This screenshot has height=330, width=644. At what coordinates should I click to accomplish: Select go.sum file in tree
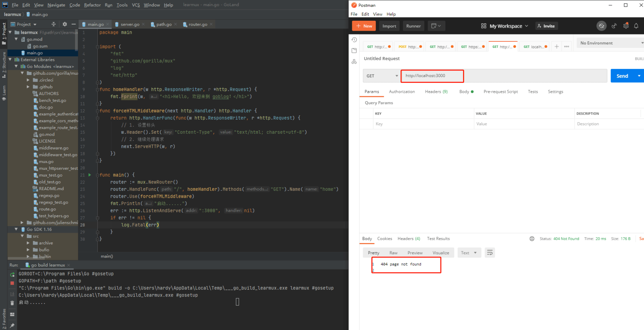40,46
